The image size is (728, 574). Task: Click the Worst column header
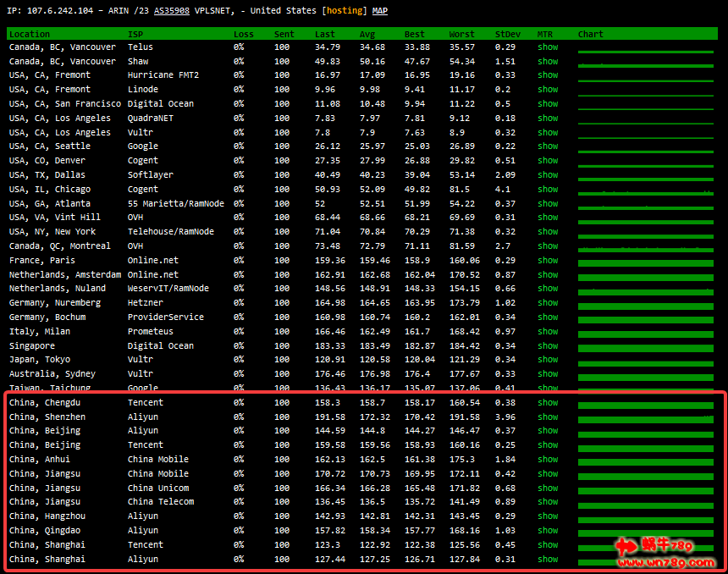click(462, 34)
